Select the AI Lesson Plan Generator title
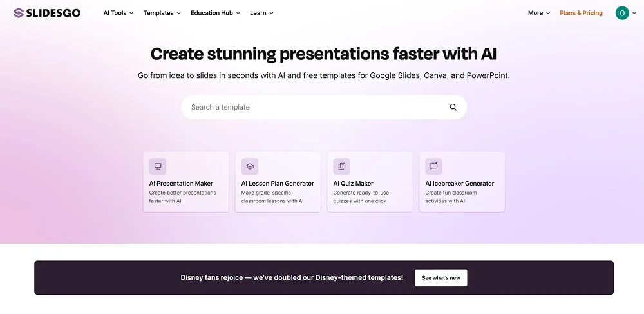Screen dimensions: 644x314 (x=278, y=184)
